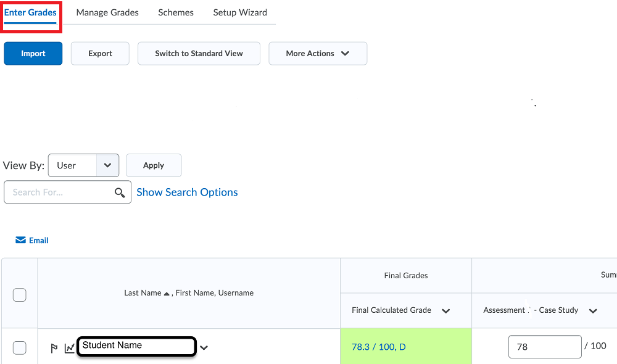This screenshot has width=617, height=364.
Task: Open the Schemes tab
Action: point(176,12)
